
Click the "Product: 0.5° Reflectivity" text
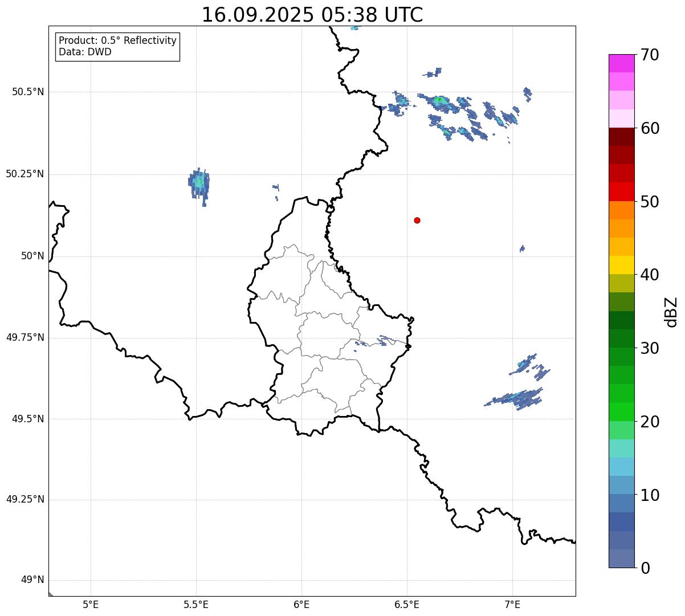pos(117,40)
